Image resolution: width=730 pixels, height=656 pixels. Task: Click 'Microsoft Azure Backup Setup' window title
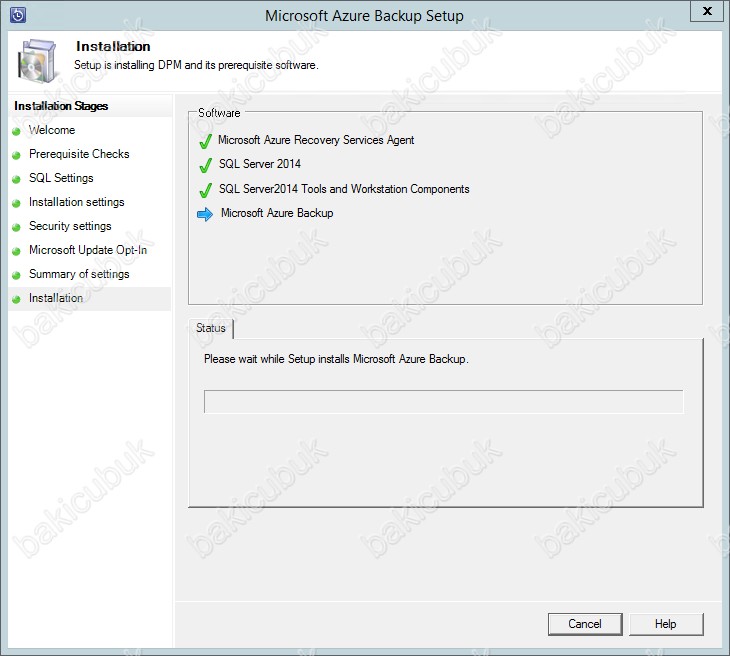[x=365, y=16]
